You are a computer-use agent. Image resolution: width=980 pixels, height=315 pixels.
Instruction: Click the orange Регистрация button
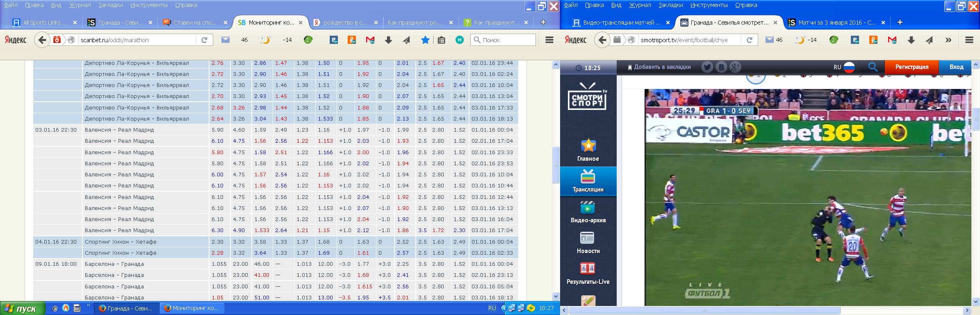click(912, 67)
